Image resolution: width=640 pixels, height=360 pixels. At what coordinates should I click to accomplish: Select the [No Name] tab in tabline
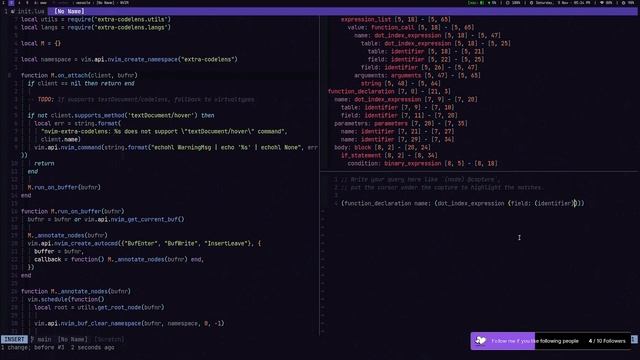69,11
